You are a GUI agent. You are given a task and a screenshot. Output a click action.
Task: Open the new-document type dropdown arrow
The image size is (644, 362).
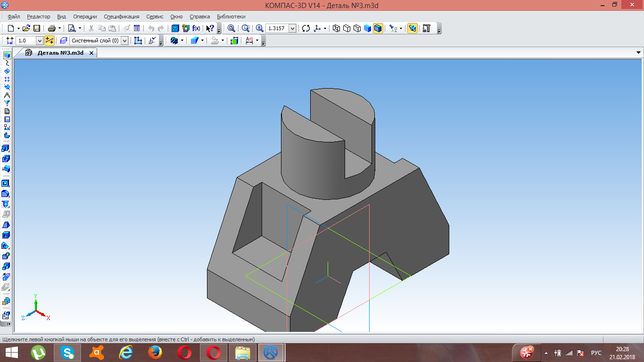tap(18, 28)
